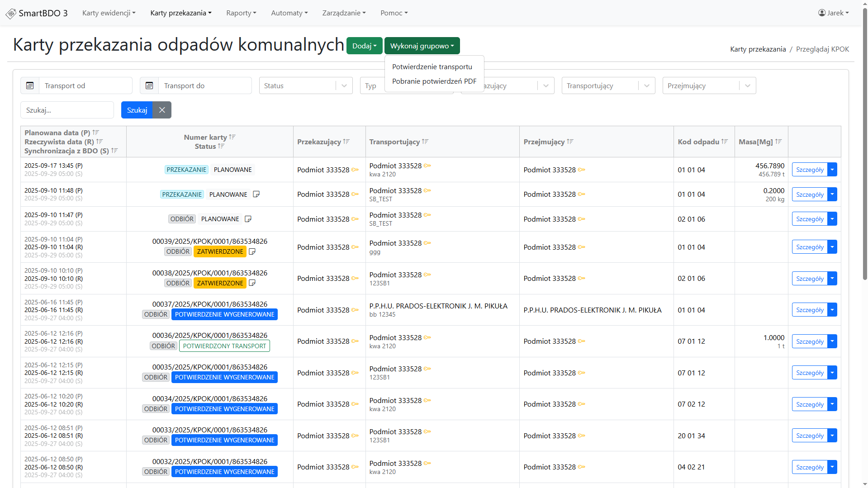Click into the Szukaj... search field
The width and height of the screenshot is (868, 488).
67,110
